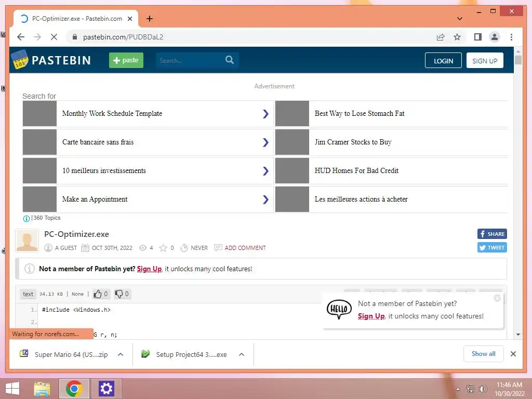
Task: Open the Les meilleures actions à acheter ad
Action: [x=361, y=199]
